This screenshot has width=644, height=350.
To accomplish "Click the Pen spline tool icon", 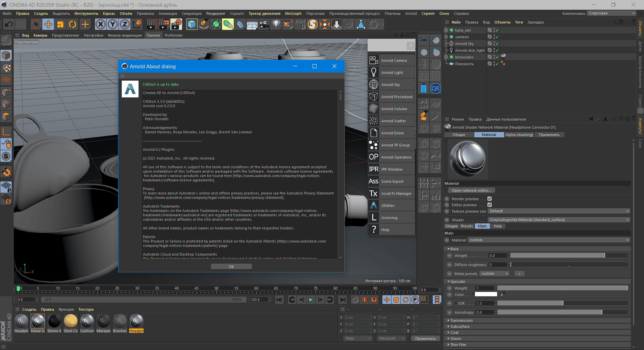I will (204, 24).
